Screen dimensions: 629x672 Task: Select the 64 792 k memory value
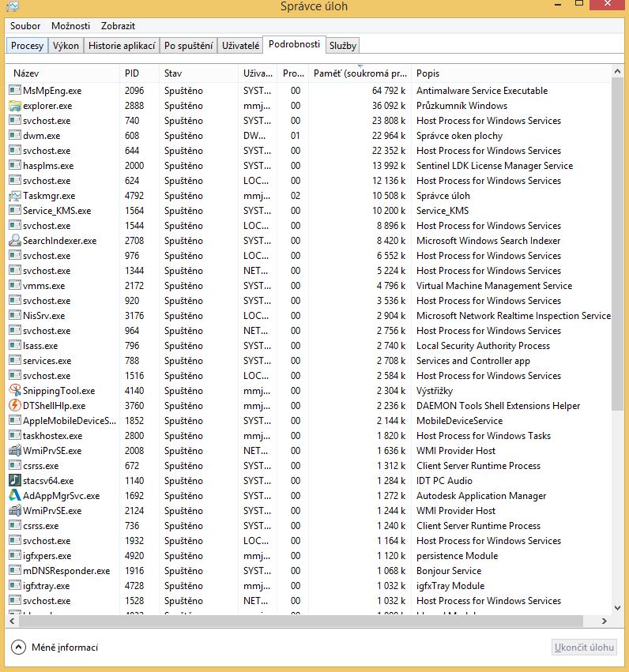[x=389, y=91]
